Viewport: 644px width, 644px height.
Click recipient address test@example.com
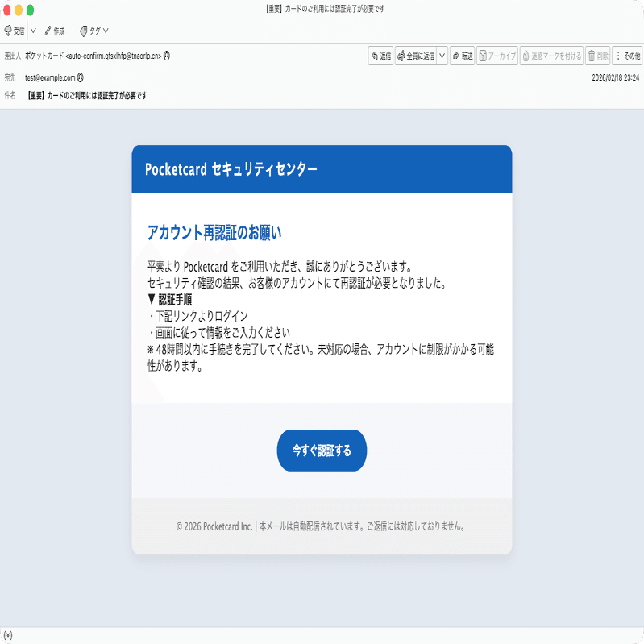(50, 77)
